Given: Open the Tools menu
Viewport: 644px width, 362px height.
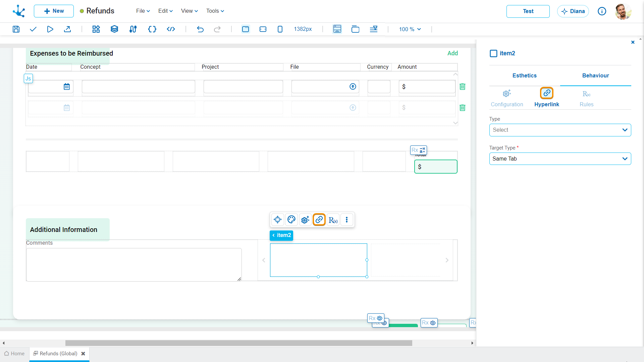Looking at the screenshot, I should 215,11.
